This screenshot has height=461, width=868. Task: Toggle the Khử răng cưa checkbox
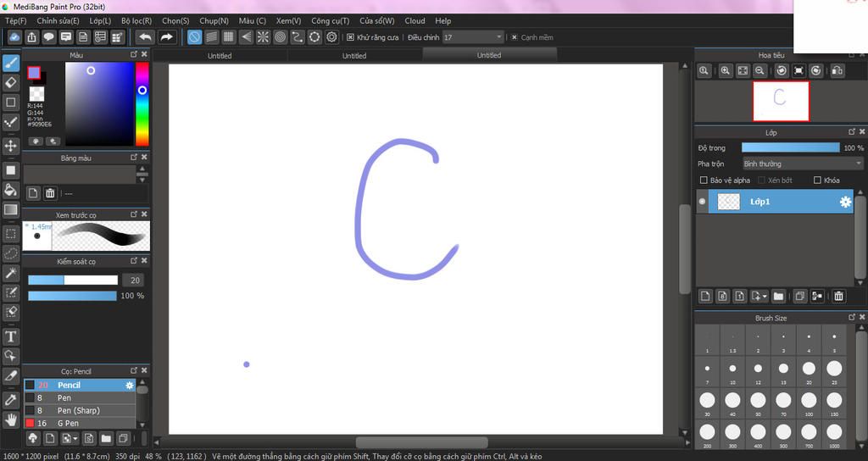[x=350, y=37]
